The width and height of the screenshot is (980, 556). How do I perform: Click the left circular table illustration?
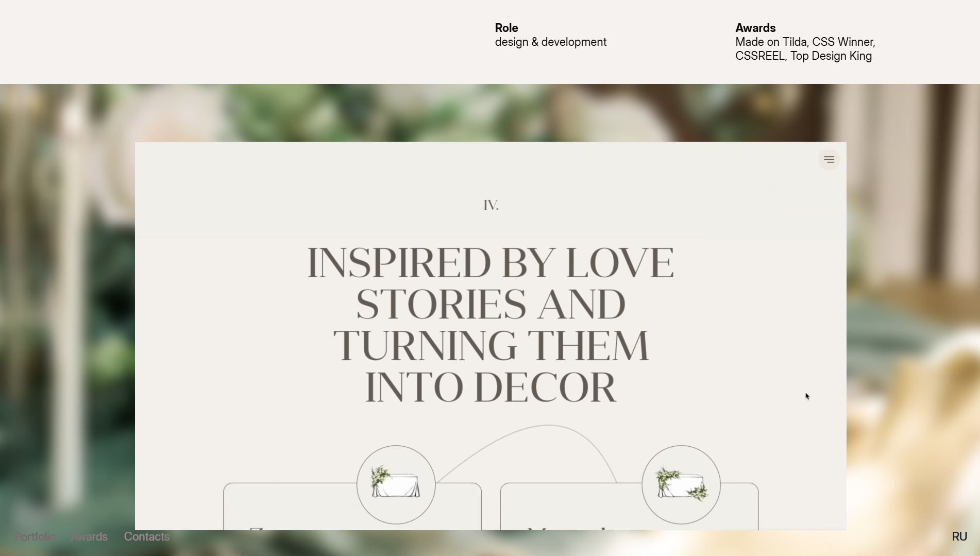click(396, 485)
